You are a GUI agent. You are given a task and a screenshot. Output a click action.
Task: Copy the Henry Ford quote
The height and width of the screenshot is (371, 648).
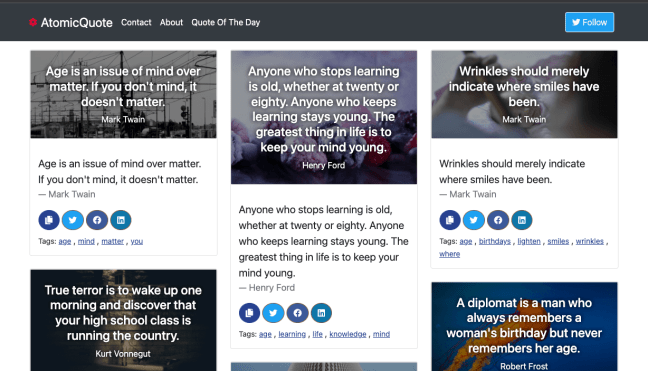click(249, 313)
